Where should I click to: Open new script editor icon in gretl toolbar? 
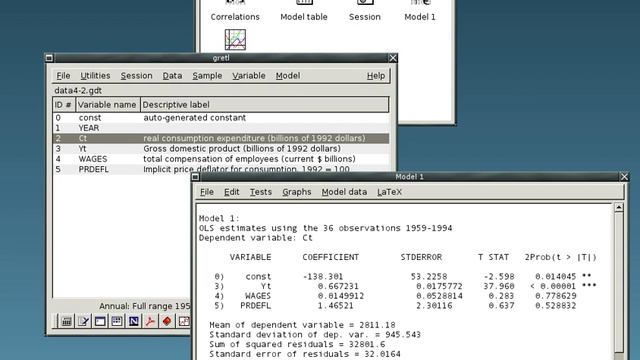(x=83, y=322)
